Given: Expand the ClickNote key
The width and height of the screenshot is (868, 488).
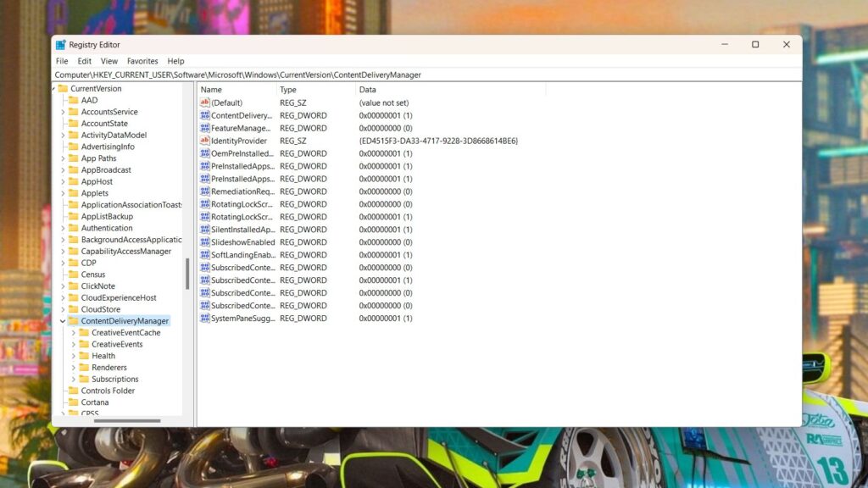Looking at the screenshot, I should pyautogui.click(x=63, y=286).
